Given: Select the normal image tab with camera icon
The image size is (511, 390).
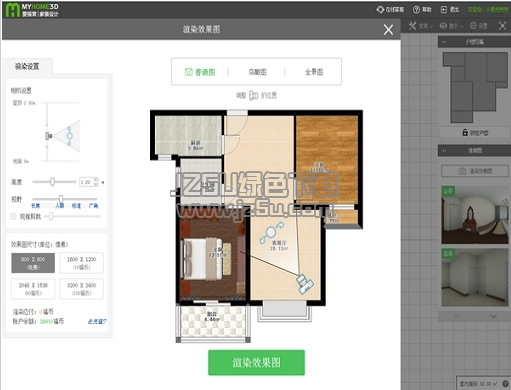Looking at the screenshot, I should click(200, 72).
